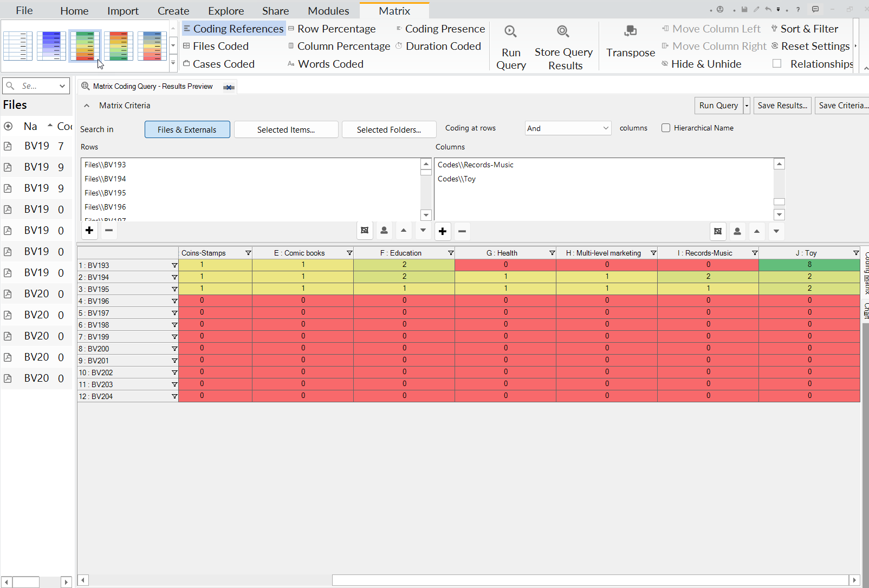
Task: Click the help question mark icon
Action: tap(798, 10)
